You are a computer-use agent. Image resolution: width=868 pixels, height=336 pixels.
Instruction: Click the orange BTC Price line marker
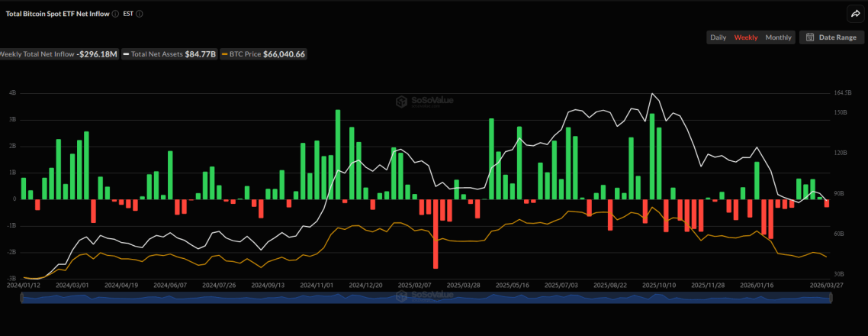point(224,54)
